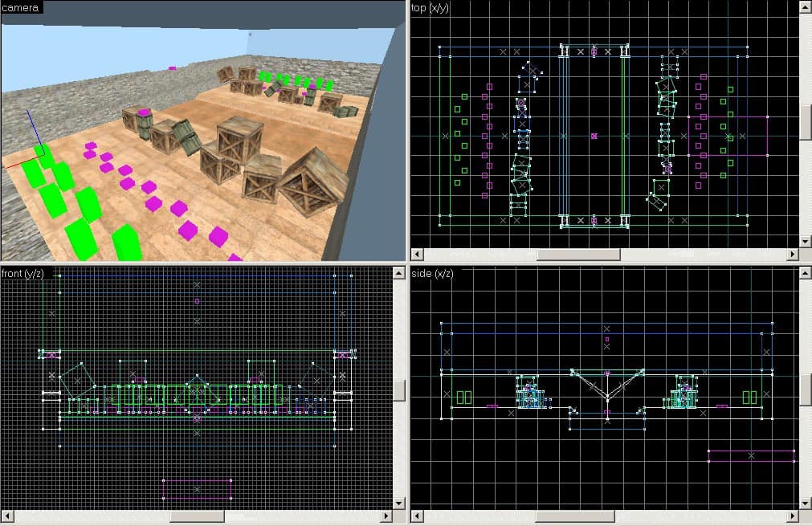Click side view scrollbar down arrow

pyautogui.click(x=806, y=504)
